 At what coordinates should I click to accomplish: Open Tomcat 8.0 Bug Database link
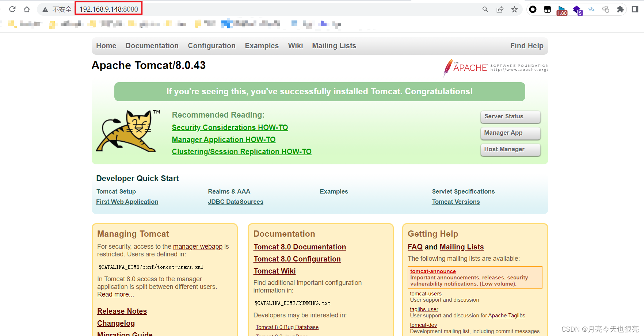point(287,327)
